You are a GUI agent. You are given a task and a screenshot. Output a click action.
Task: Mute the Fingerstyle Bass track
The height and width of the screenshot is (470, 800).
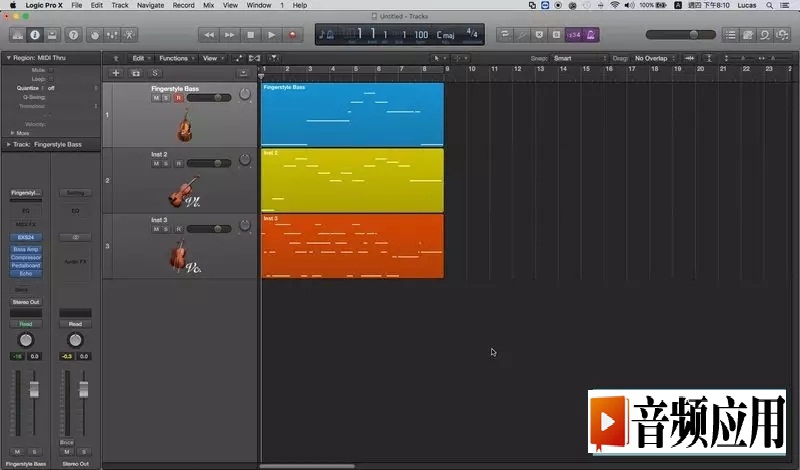coord(156,97)
